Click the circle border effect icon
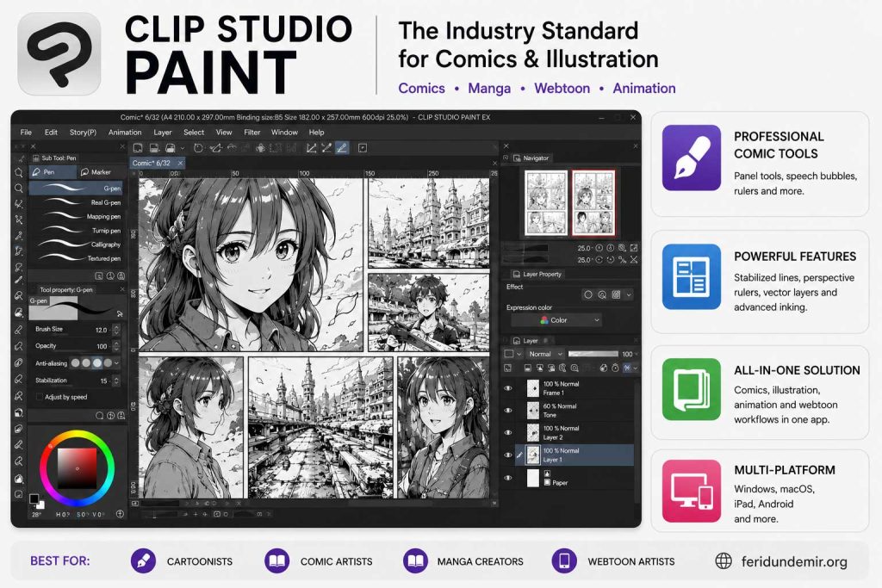This screenshot has width=882, height=588. [x=588, y=294]
